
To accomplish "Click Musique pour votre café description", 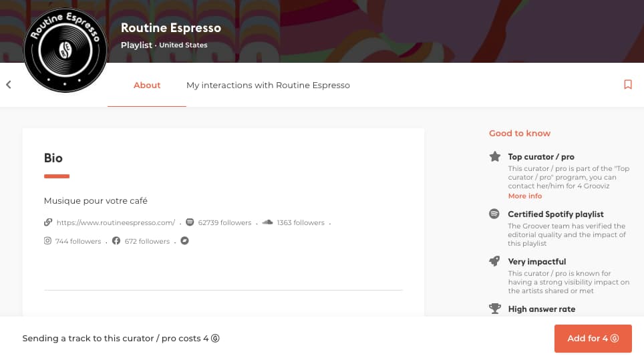I will click(x=96, y=201).
